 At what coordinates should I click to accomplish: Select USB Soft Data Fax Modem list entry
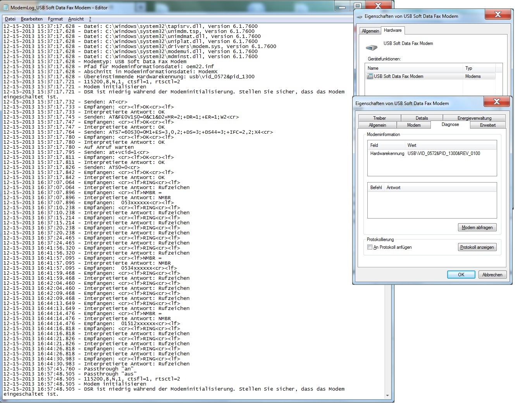point(398,76)
